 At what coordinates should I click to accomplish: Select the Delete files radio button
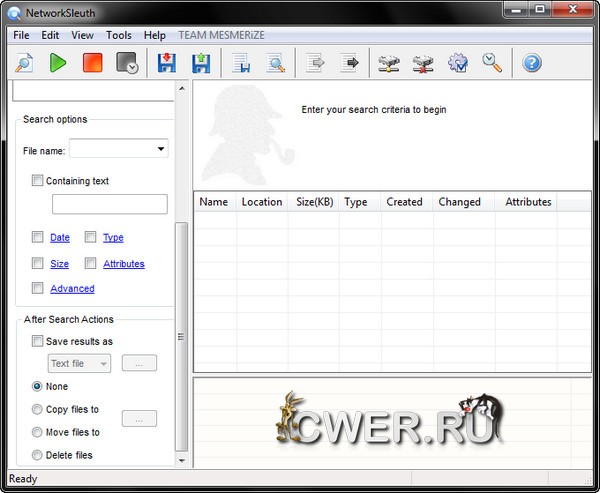38,455
